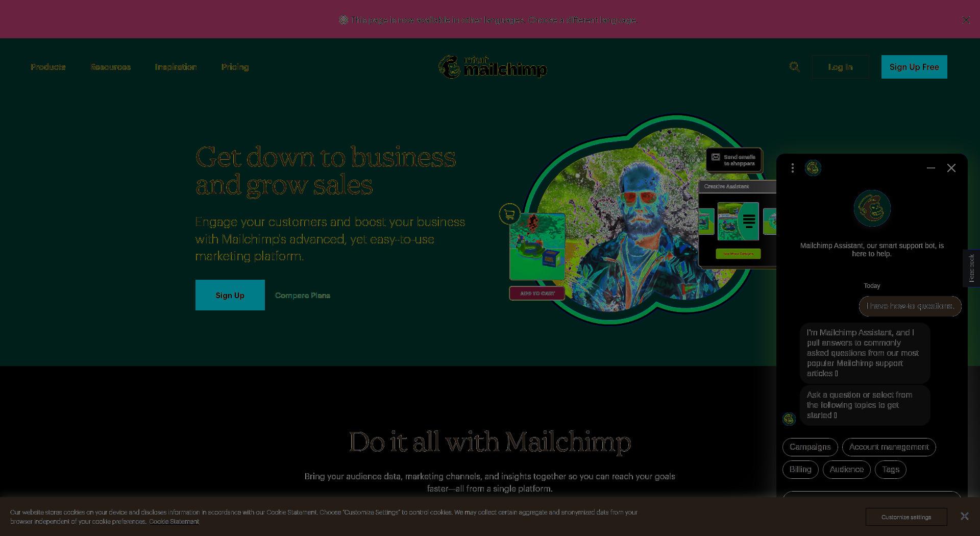Close the Mailchimp Assistant chat window
The image size is (980, 536).
[x=951, y=168]
